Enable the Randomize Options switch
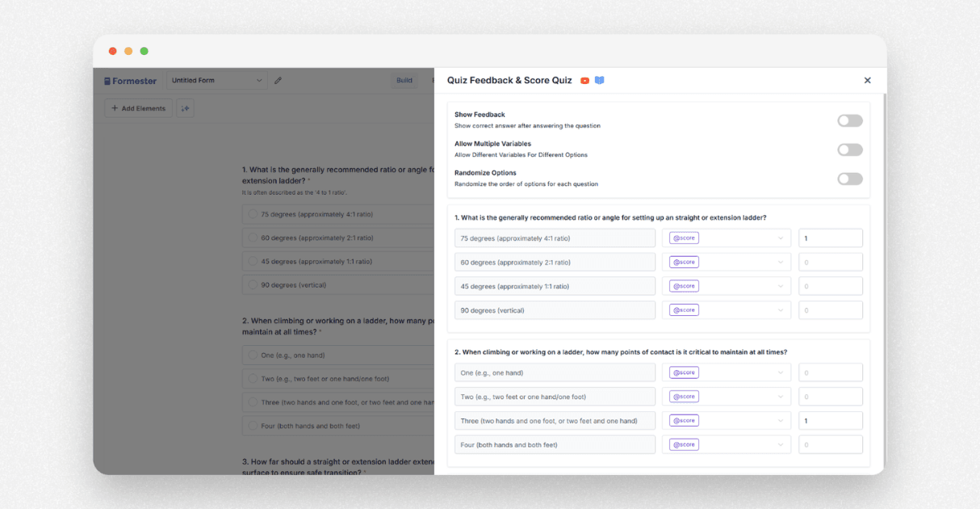 click(x=849, y=178)
